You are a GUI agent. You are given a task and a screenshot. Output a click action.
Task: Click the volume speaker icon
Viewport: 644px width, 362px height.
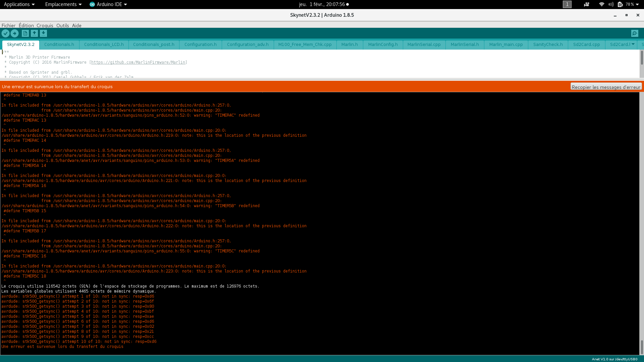point(611,4)
